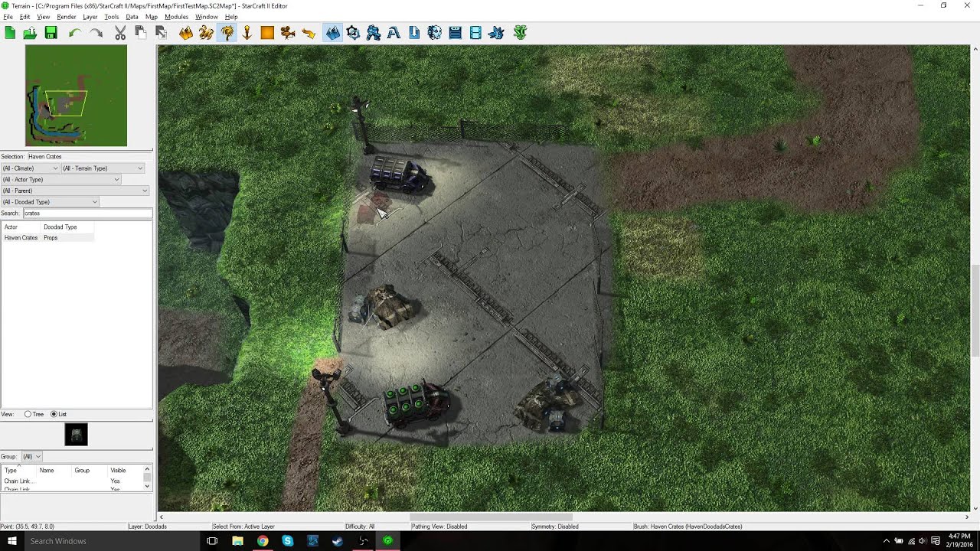
Task: Open the File menu
Action: pos(8,17)
